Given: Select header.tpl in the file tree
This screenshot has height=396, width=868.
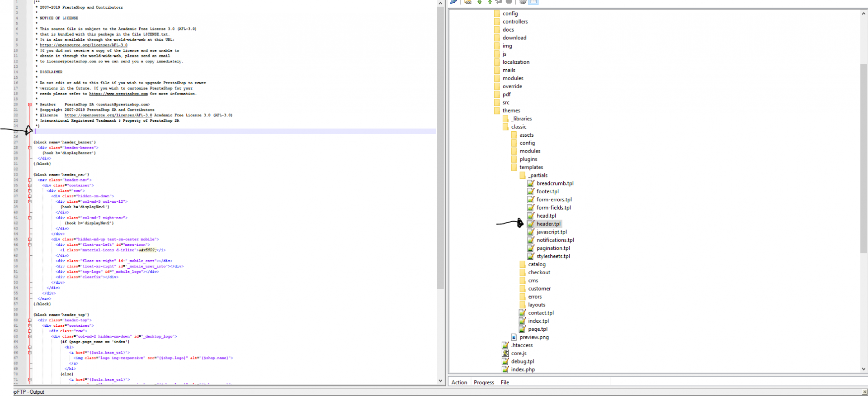Looking at the screenshot, I should [548, 224].
